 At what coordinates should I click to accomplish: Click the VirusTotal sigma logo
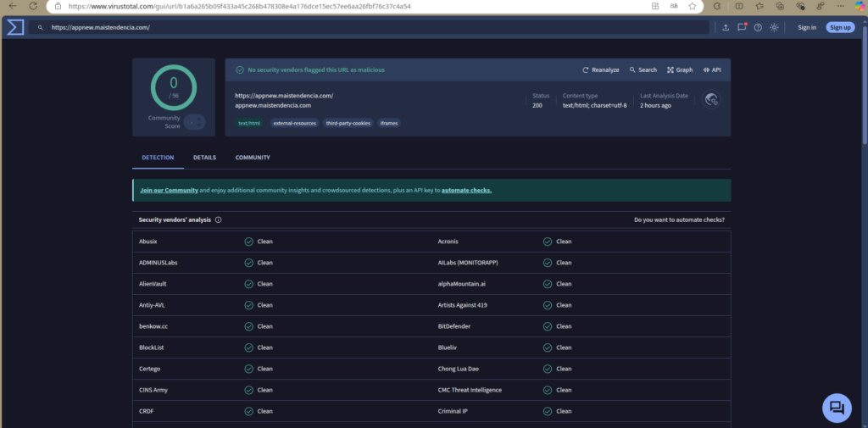(15, 26)
